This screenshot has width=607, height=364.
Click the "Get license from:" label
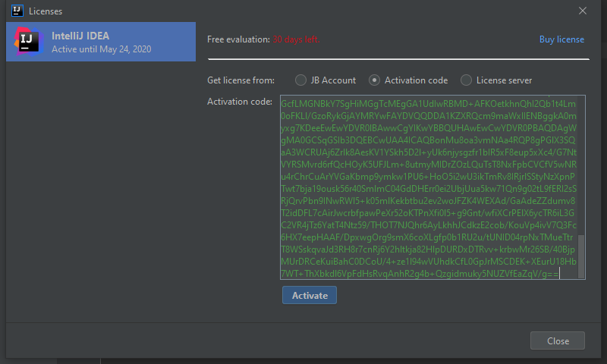point(241,80)
